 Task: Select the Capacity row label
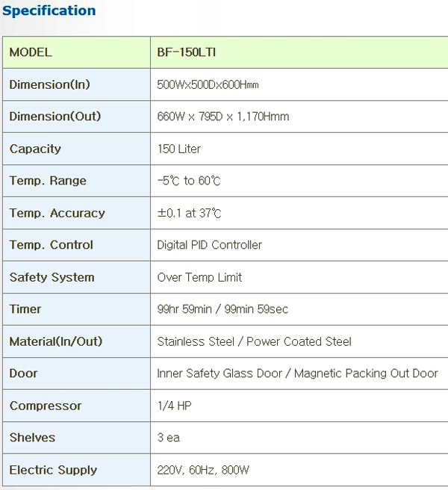click(x=35, y=149)
